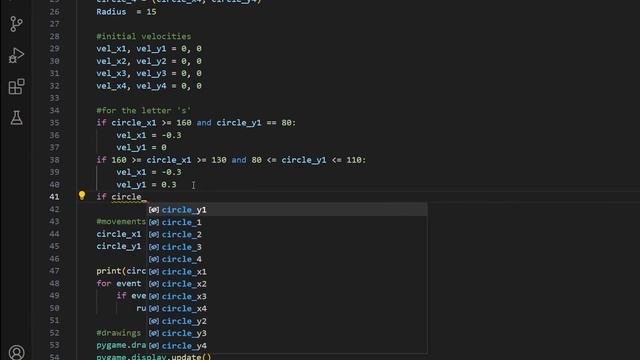Select circle_3 autocomplete suggestion
The width and height of the screenshot is (640, 360).
tap(287, 247)
